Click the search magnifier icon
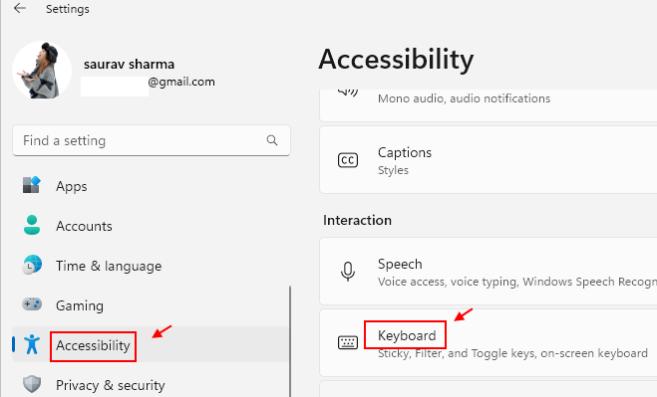Viewport: 657px width, 397px height. pos(272,140)
